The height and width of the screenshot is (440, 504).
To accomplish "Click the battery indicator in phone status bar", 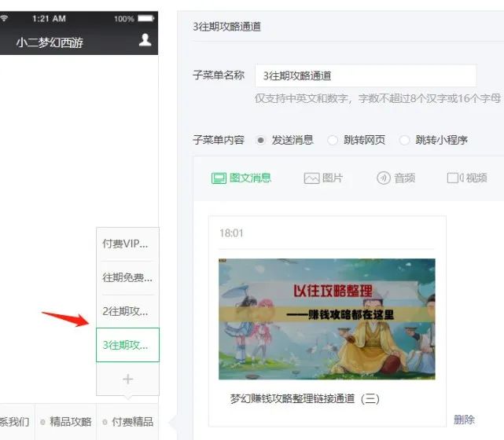I will click(146, 19).
